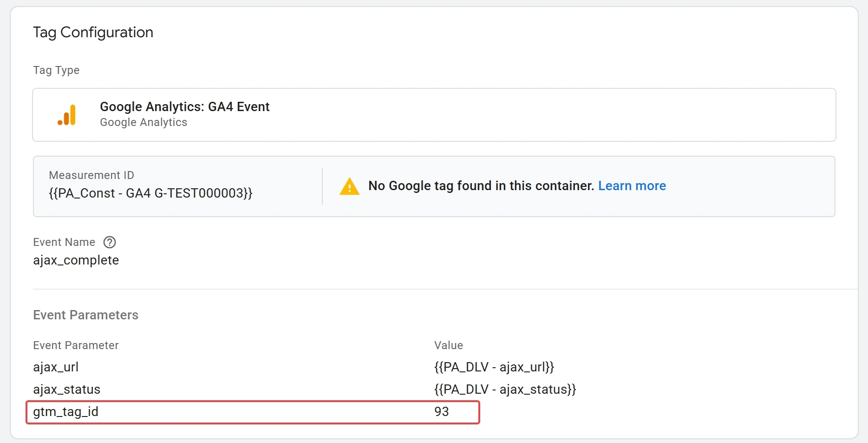Click the ajax_complete event name value
This screenshot has width=868, height=443.
pos(76,260)
